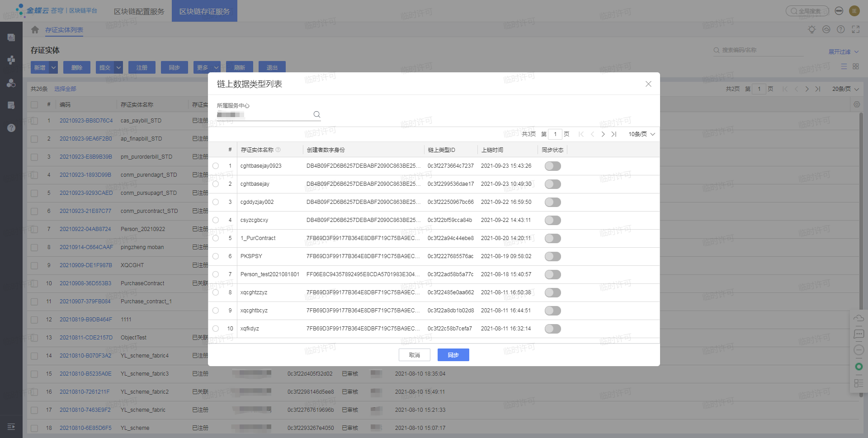Click the 搜索编码/名称 search field
The width and height of the screenshot is (868, 438).
tap(759, 50)
